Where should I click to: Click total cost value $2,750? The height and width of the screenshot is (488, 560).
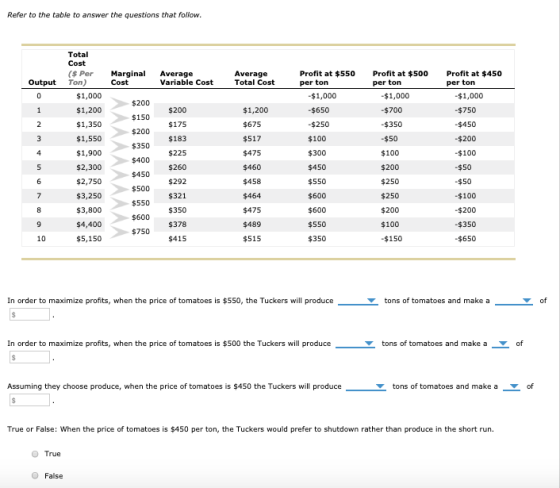(x=89, y=181)
